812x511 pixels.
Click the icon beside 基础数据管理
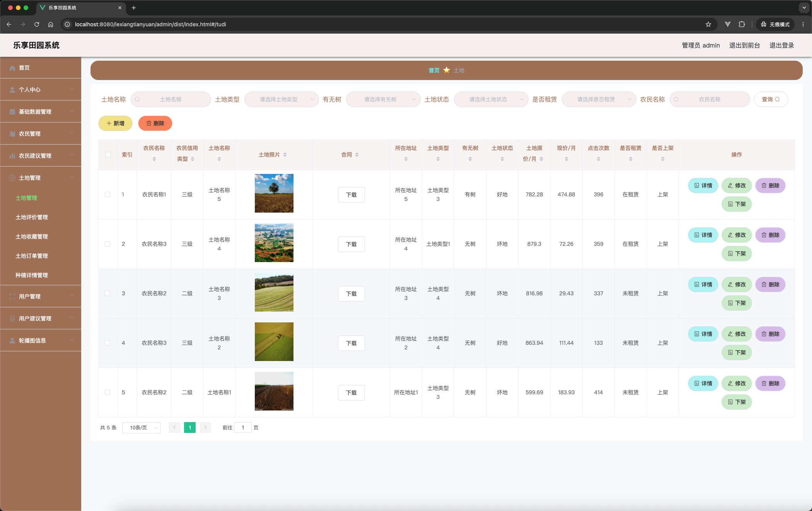(x=12, y=112)
